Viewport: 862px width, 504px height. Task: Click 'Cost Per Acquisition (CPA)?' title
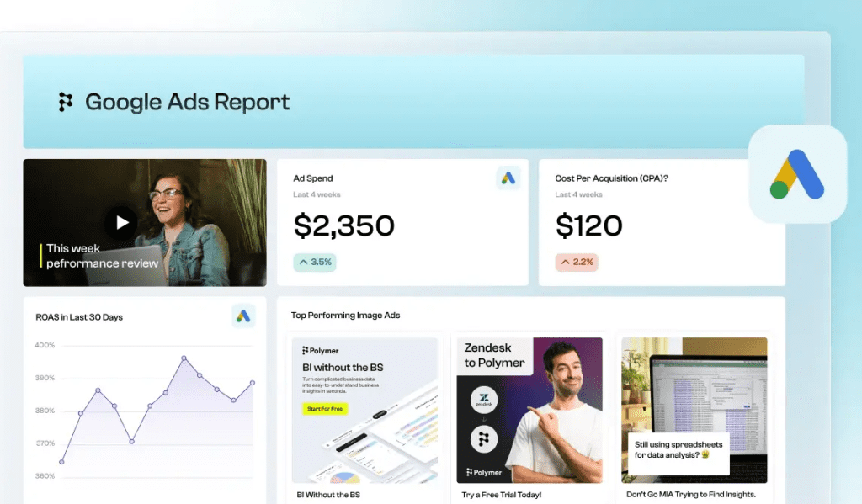coord(611,178)
